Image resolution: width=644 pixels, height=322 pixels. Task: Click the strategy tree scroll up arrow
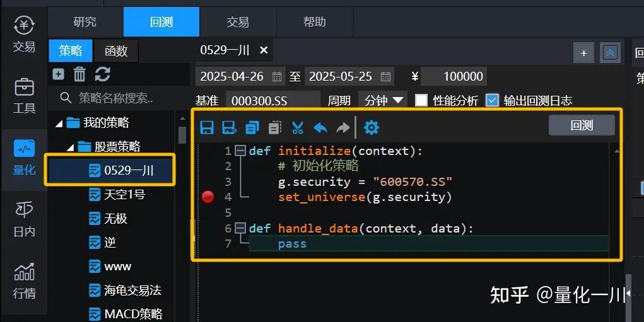182,118
